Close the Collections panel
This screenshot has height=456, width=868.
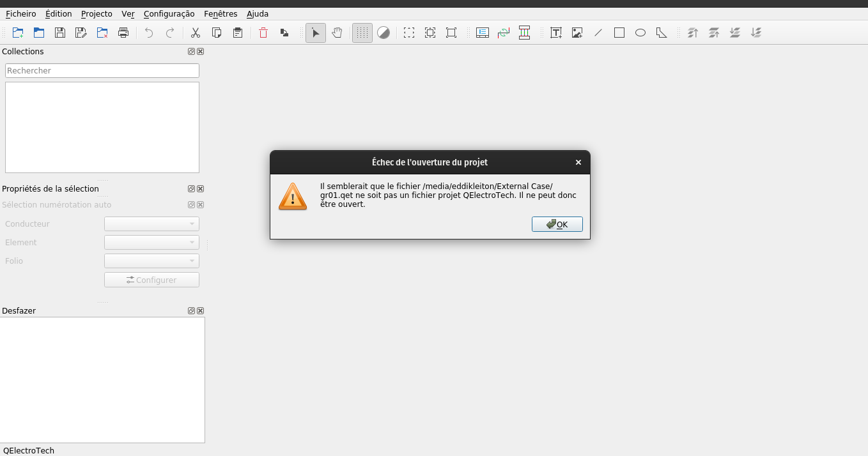point(201,52)
